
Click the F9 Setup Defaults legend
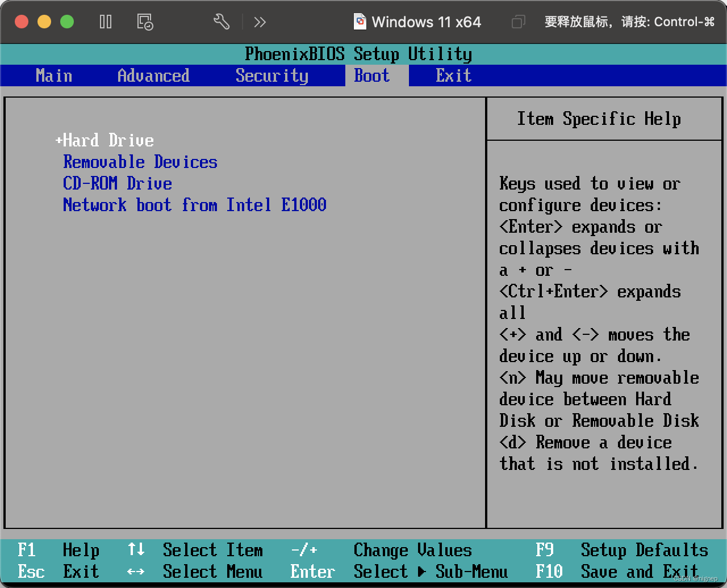(x=622, y=550)
